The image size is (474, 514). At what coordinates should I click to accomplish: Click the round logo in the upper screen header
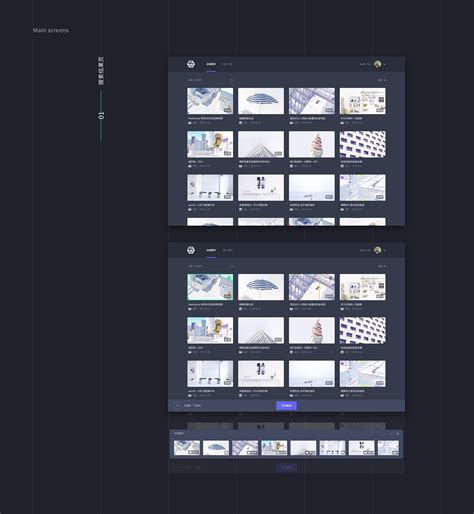coord(191,64)
